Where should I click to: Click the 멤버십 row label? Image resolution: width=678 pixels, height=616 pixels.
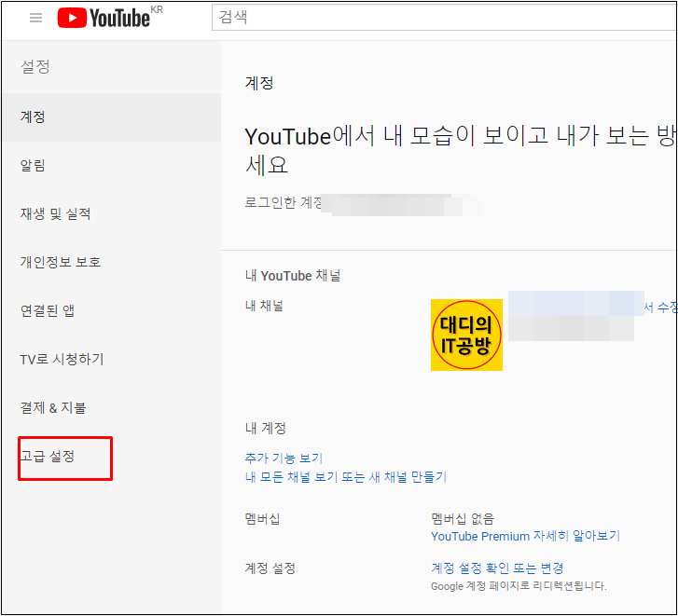coord(262,518)
